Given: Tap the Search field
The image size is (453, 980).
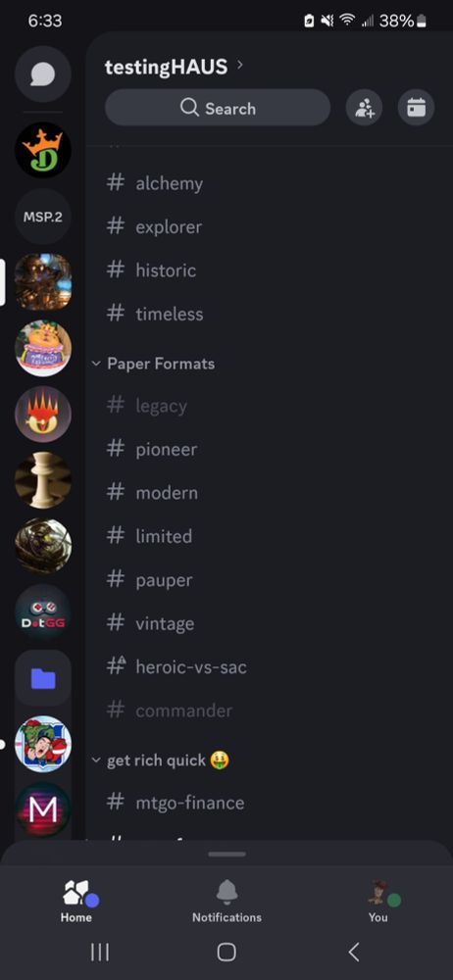Looking at the screenshot, I should point(217,108).
